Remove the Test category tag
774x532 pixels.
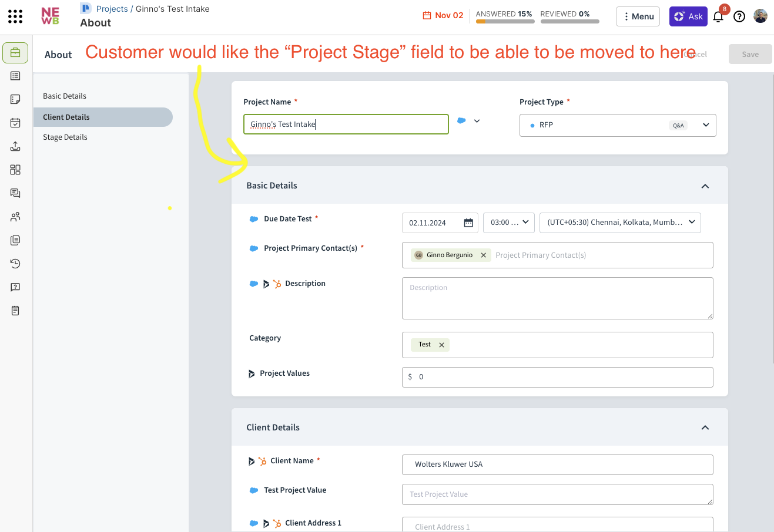click(441, 345)
